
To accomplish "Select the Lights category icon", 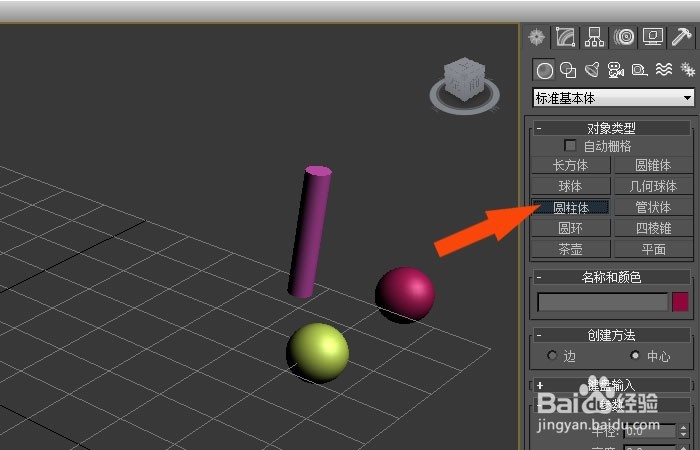I will (592, 70).
